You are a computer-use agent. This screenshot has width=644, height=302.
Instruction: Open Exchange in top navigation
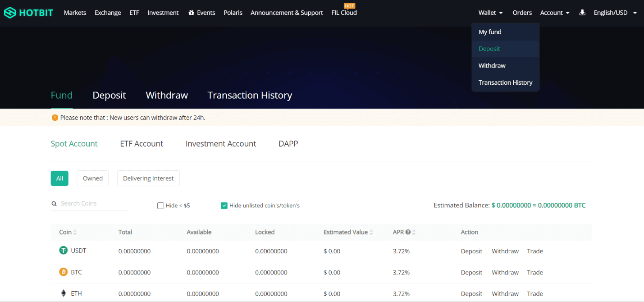click(108, 13)
